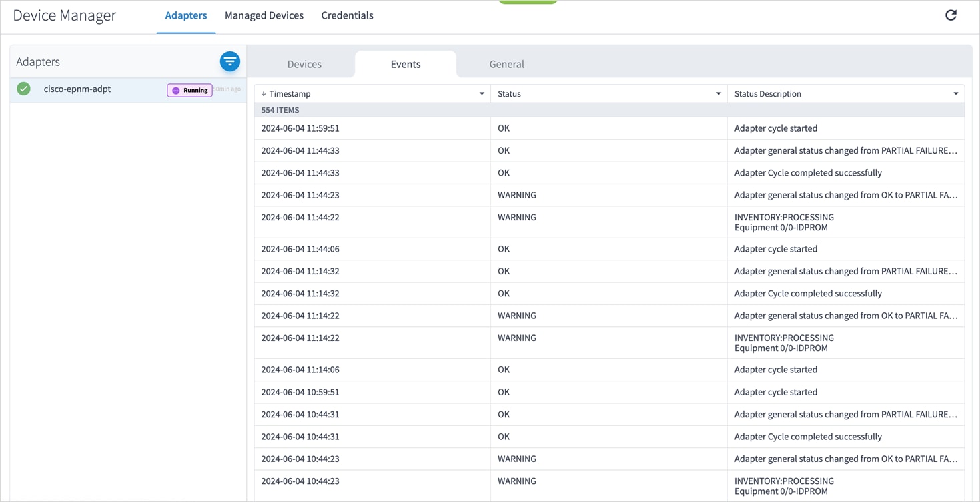Switch to the Devices tab
This screenshot has height=502, width=980.
coord(304,63)
